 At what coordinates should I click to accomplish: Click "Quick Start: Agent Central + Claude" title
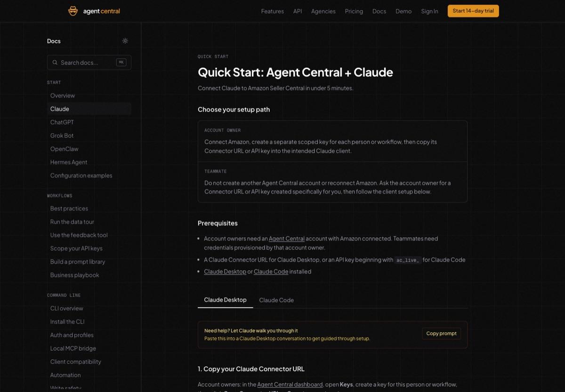[295, 72]
